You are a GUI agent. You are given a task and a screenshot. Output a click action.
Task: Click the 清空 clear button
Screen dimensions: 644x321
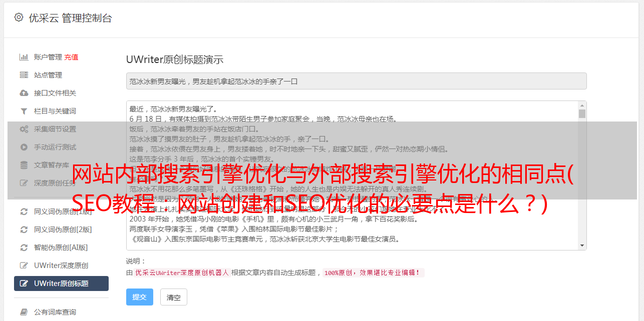point(173,297)
